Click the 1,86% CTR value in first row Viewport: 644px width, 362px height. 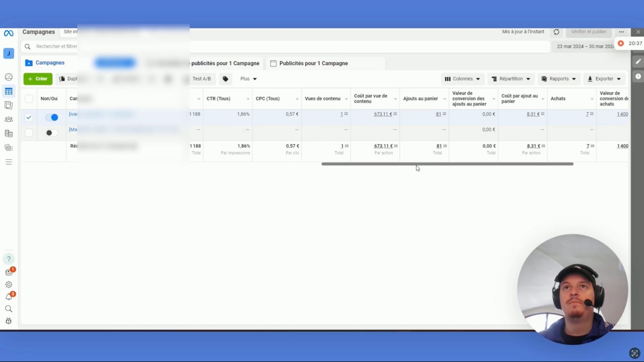[x=243, y=114]
